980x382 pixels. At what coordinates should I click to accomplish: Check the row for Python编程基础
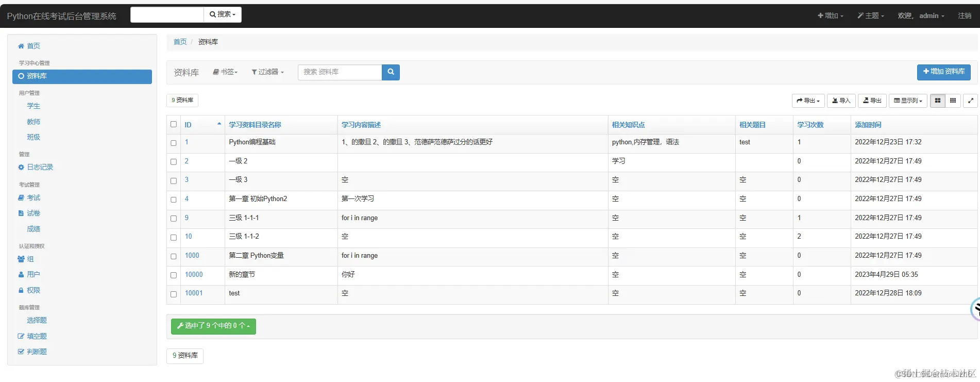tap(174, 143)
